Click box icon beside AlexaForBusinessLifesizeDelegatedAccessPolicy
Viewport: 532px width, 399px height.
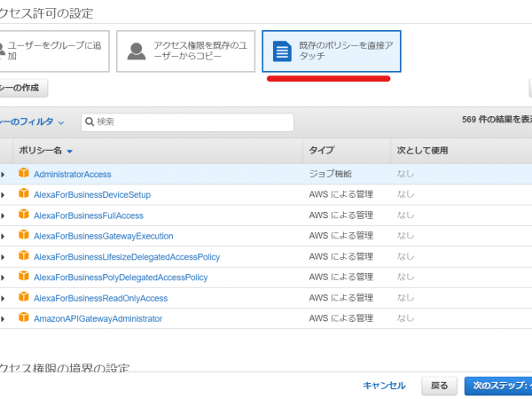[24, 255]
